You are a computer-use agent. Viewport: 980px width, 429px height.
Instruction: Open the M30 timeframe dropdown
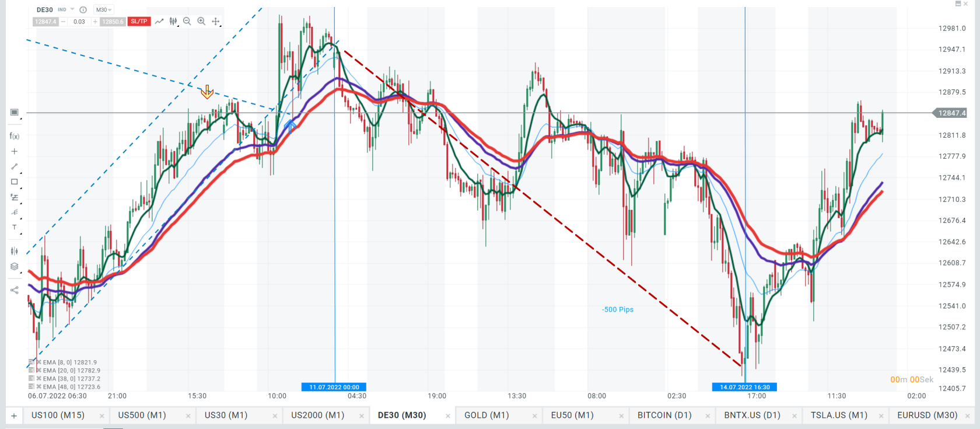click(x=104, y=10)
